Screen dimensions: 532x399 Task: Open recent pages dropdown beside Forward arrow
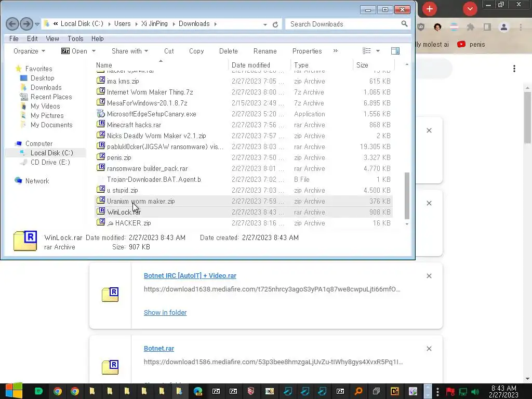tap(37, 24)
